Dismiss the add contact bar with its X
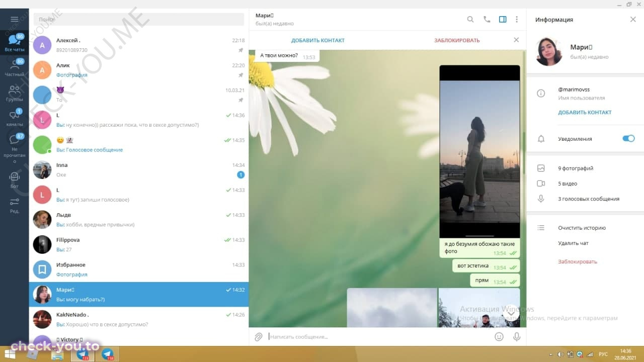Screen dimensions: 644x362 click(x=516, y=40)
